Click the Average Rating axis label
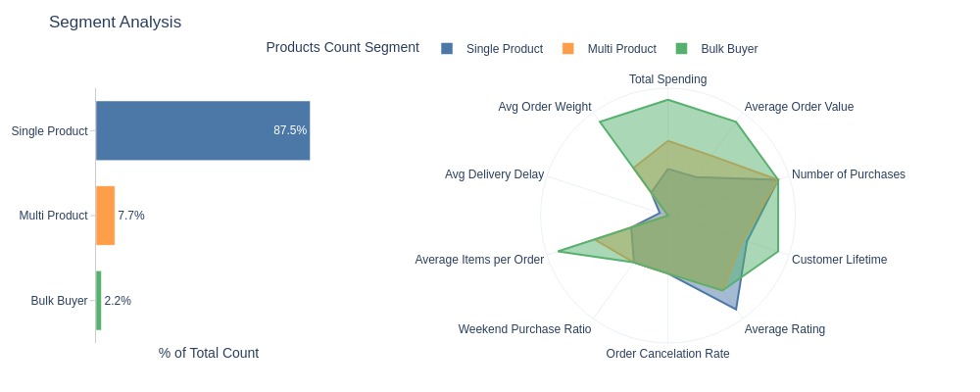Viewport: 980px width, 392px height. click(x=784, y=329)
